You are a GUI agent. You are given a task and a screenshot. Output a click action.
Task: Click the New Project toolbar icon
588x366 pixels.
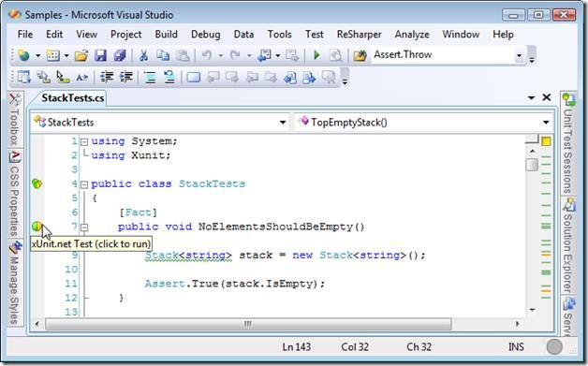click(24, 55)
